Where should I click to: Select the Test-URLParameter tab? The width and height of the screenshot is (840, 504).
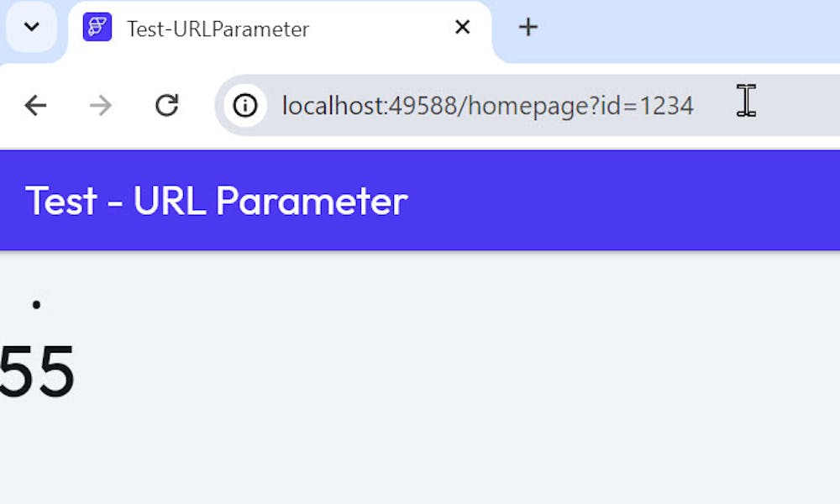coord(218,29)
